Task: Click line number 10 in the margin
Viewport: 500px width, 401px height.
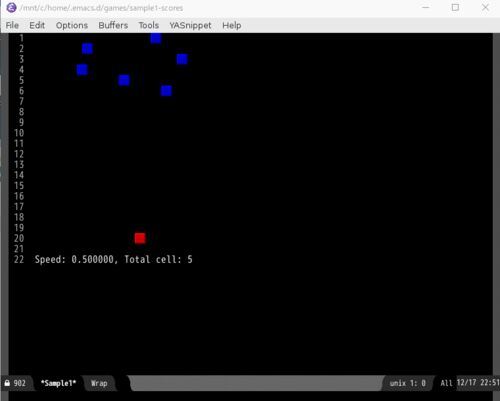Action: click(19, 133)
